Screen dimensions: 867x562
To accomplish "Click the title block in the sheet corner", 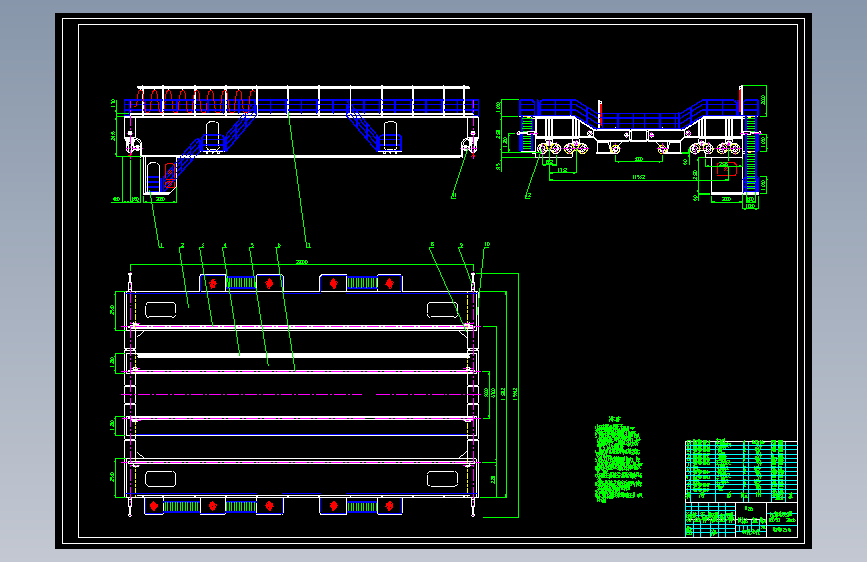I will pyautogui.click(x=741, y=519).
